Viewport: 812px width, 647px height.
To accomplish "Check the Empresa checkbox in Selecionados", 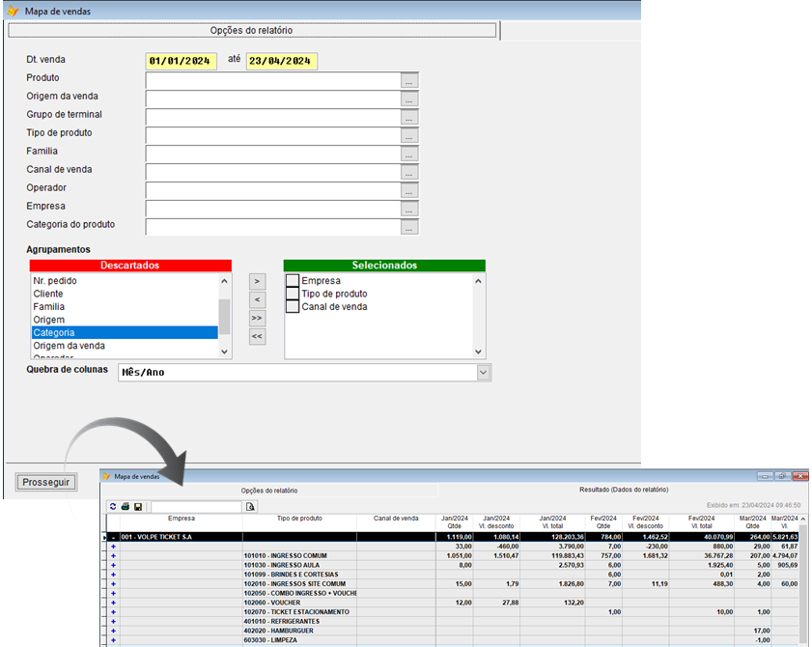I will [293, 281].
